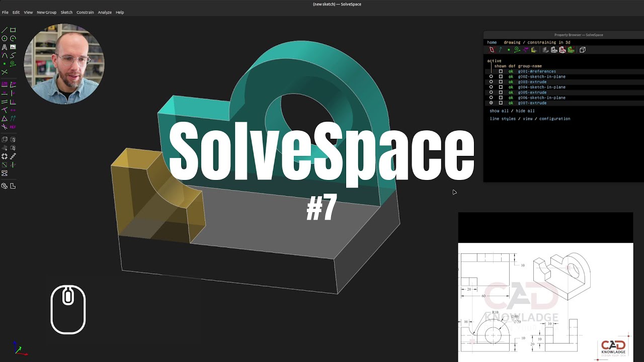Open the 'line styles' link
This screenshot has height=362, width=644.
pyautogui.click(x=503, y=119)
